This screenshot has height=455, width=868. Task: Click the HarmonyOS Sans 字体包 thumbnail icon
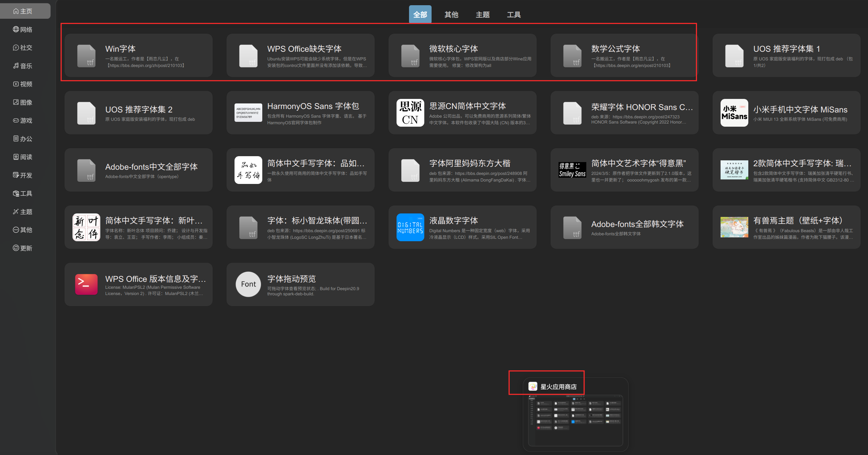(248, 113)
